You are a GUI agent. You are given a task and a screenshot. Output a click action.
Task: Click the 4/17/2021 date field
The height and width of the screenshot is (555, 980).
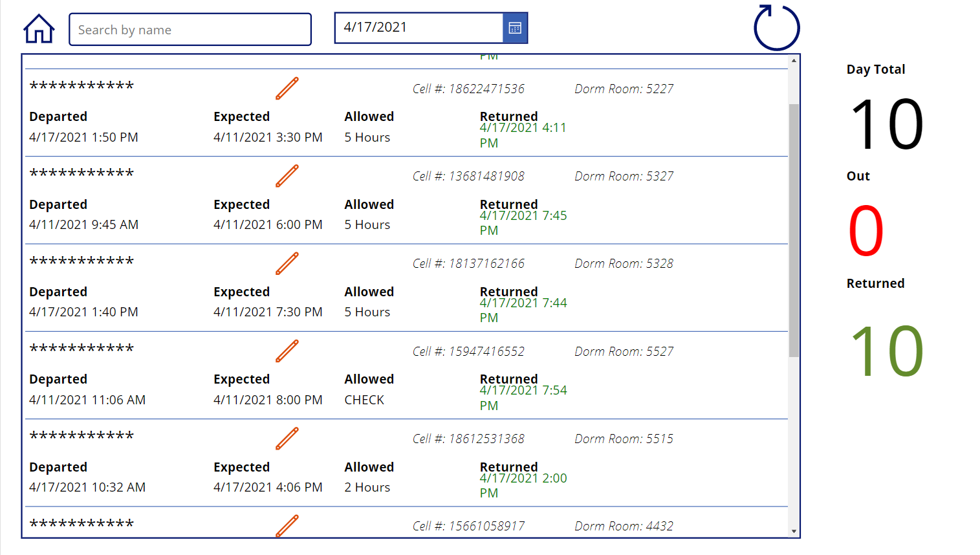click(419, 28)
